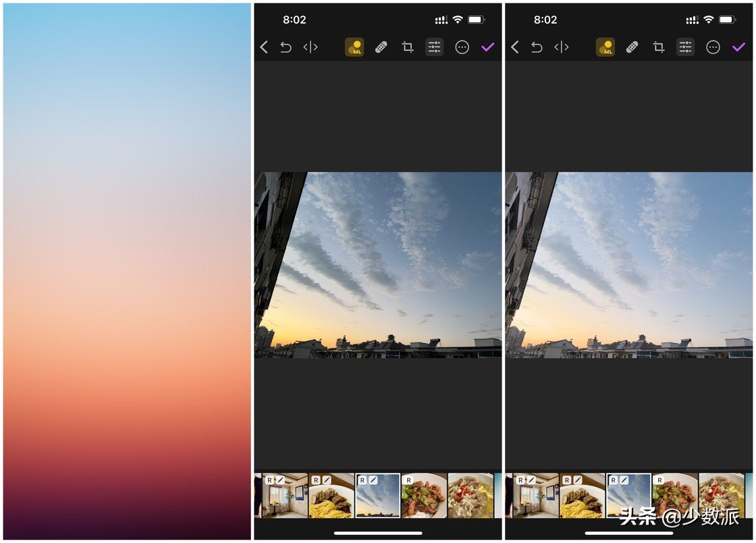The height and width of the screenshot is (543, 756).
Task: Tap compare split icon in middle screen
Action: (x=310, y=47)
